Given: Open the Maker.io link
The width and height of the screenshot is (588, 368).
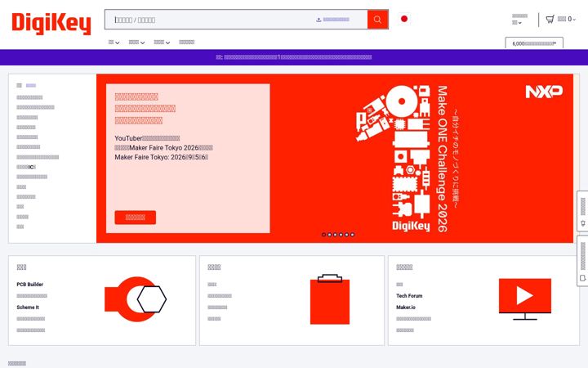Looking at the screenshot, I should 406,307.
